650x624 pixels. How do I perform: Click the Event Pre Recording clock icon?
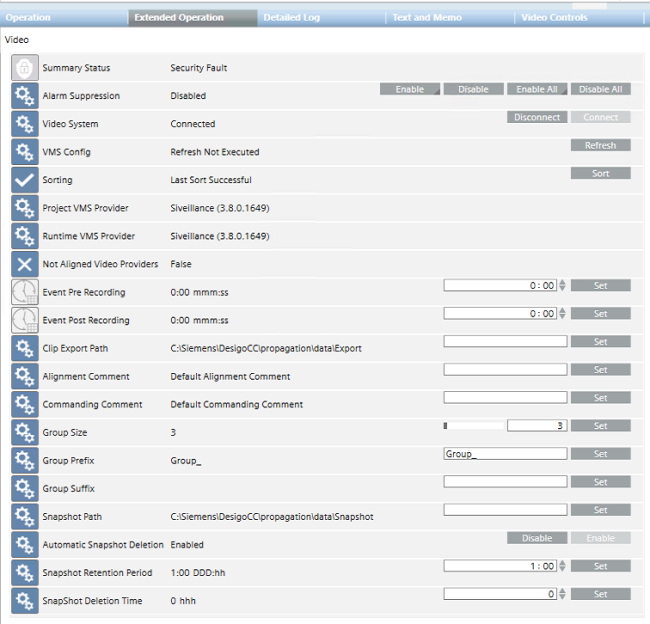coord(25,292)
